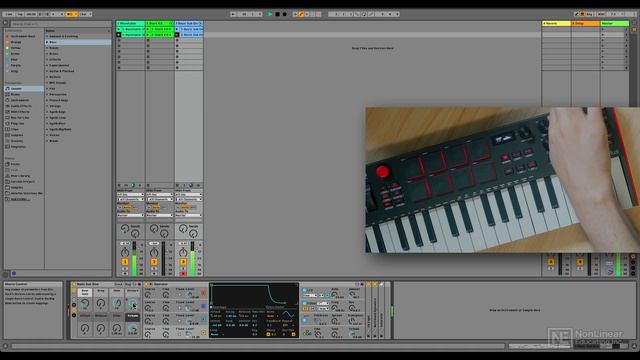Viewport: 640px width, 360px height.
Task: Open Current Project under Places
Action: pos(22,181)
